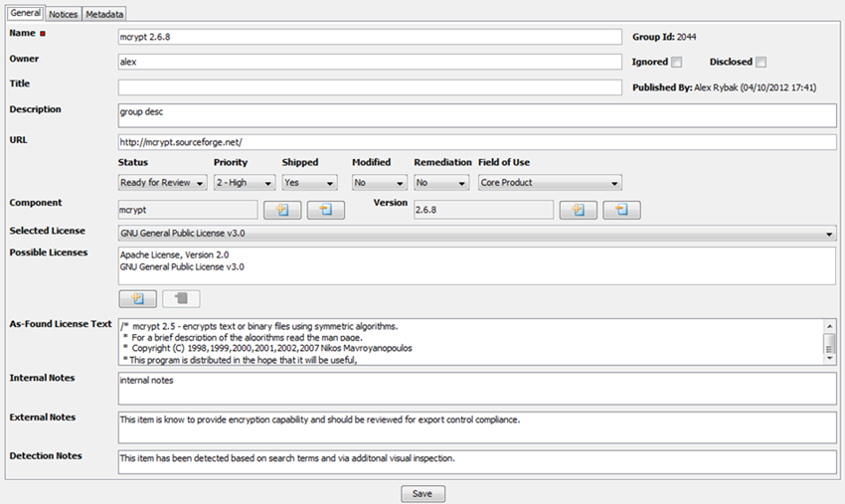
Task: Open the Shipped dropdown
Action: point(309,183)
